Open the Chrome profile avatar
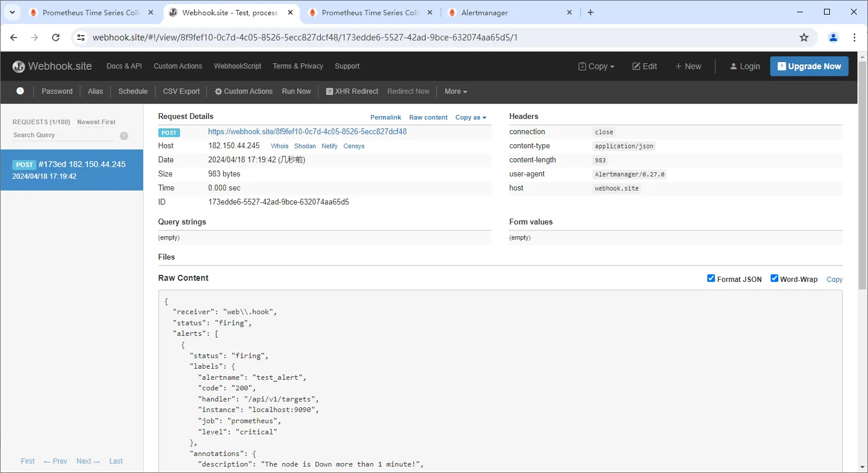This screenshot has height=473, width=868. coord(833,38)
